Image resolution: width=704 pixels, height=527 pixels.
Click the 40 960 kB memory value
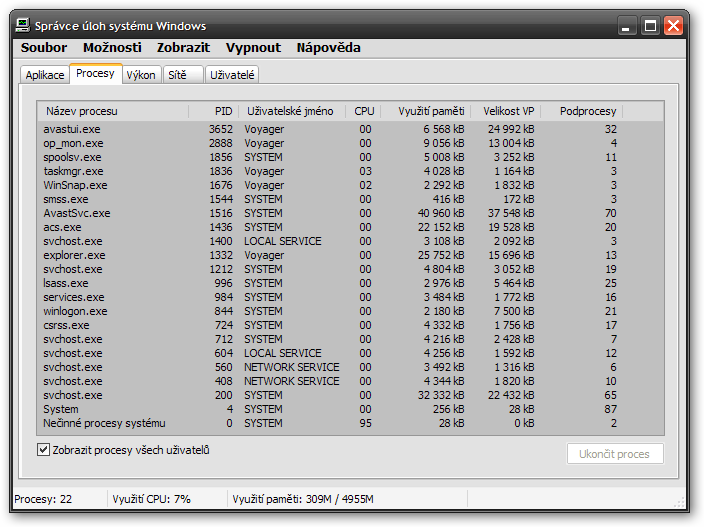point(441,213)
